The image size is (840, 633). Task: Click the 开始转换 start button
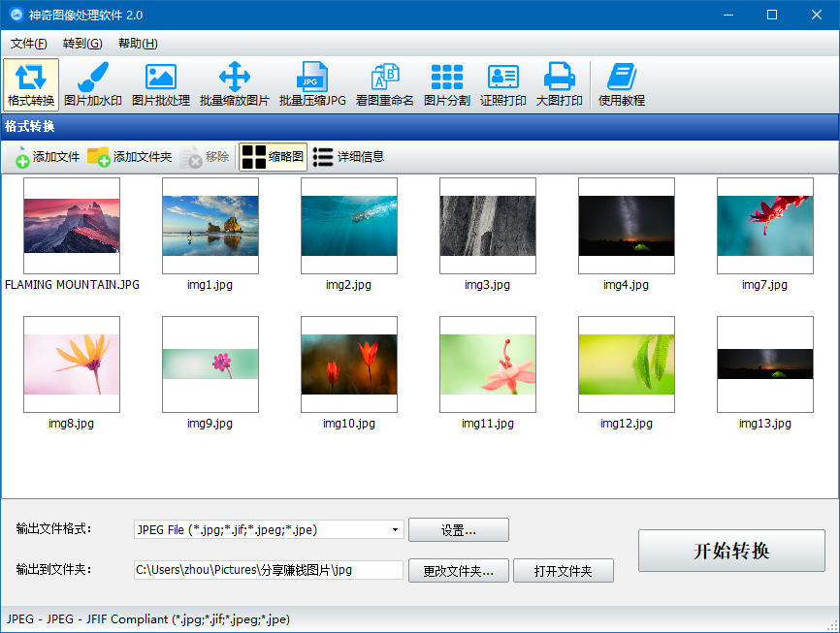tap(731, 551)
